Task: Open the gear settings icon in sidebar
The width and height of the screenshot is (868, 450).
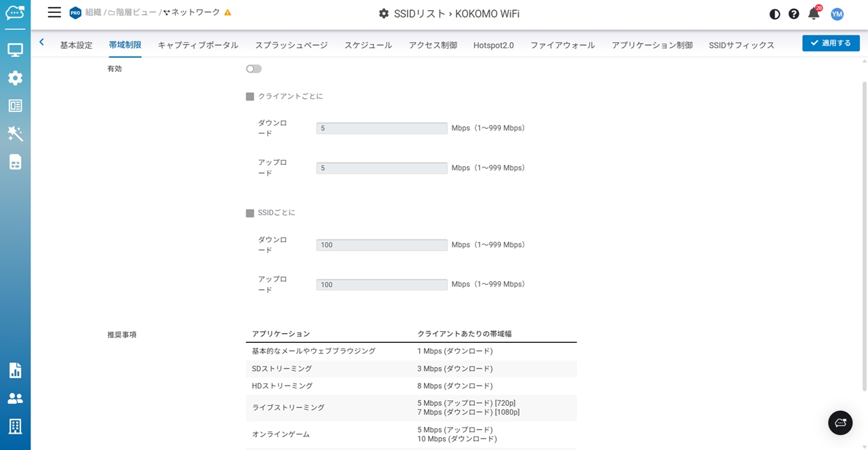Action: (15, 78)
